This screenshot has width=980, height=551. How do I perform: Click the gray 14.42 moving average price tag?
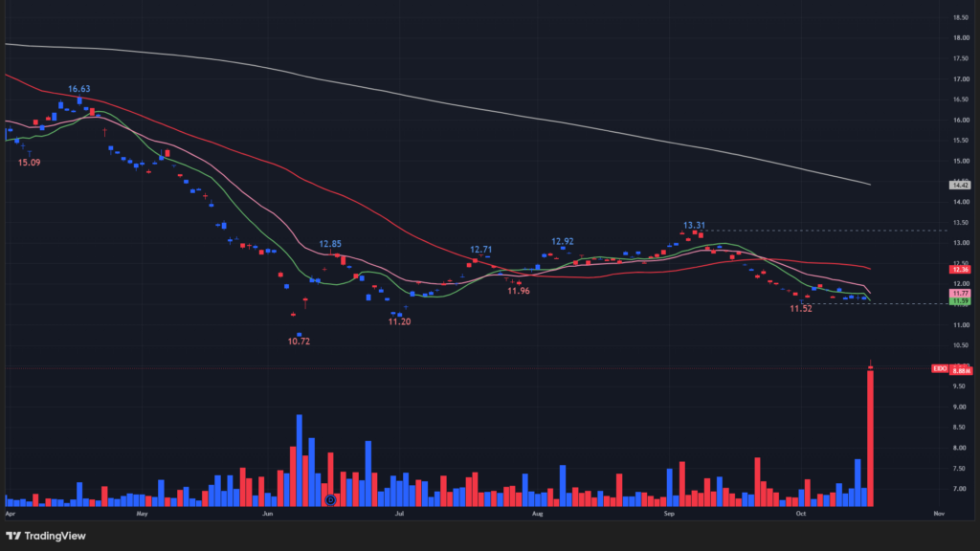point(960,185)
